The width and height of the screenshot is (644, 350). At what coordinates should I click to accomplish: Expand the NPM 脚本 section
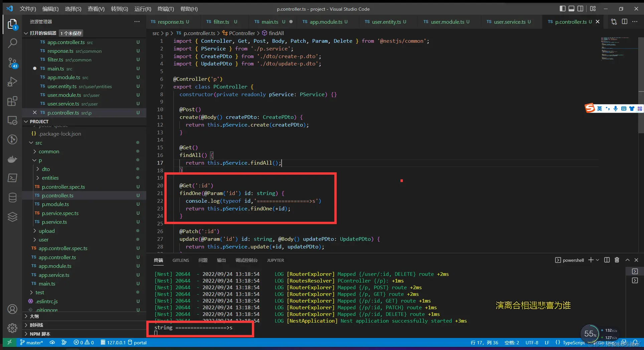point(26,334)
